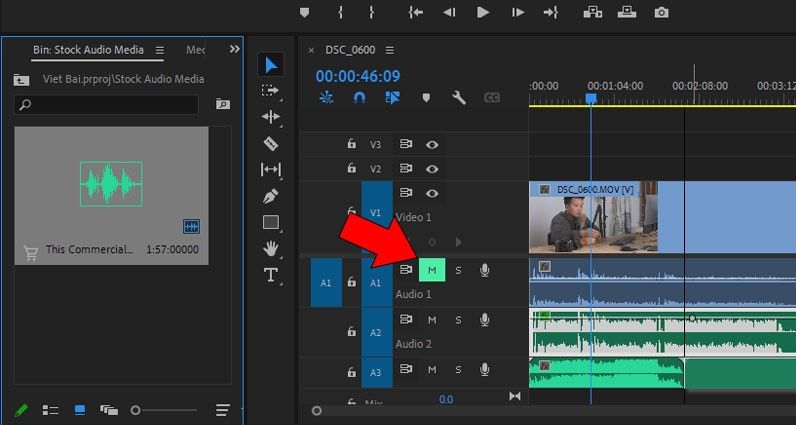Select the Type tool
796x425 pixels.
(271, 275)
